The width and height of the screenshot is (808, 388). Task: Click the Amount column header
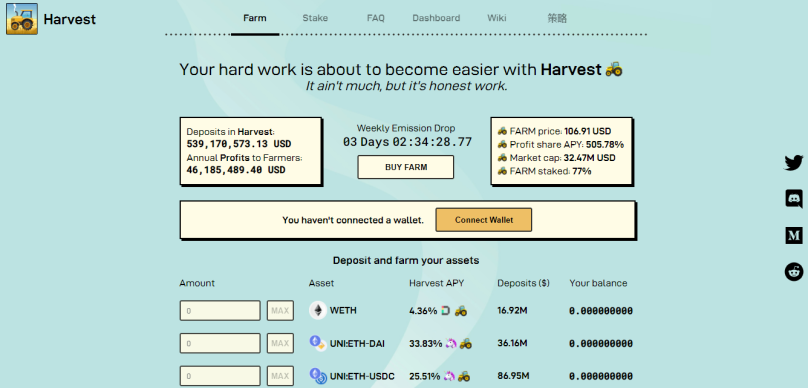(197, 283)
